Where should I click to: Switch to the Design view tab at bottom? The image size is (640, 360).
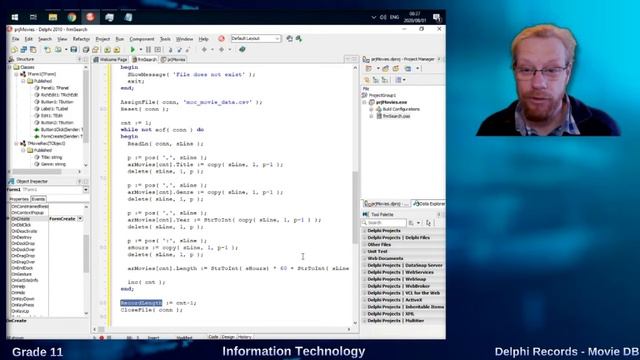pos(228,337)
